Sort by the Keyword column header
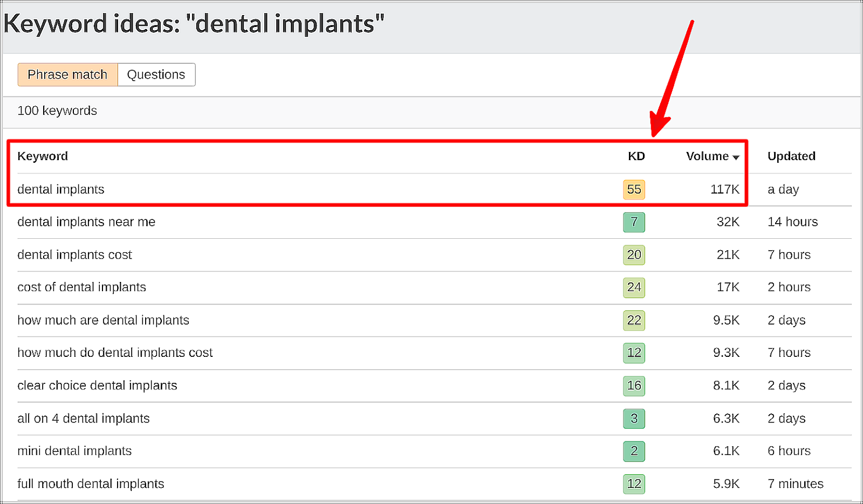The width and height of the screenshot is (863, 504). pyautogui.click(x=43, y=156)
